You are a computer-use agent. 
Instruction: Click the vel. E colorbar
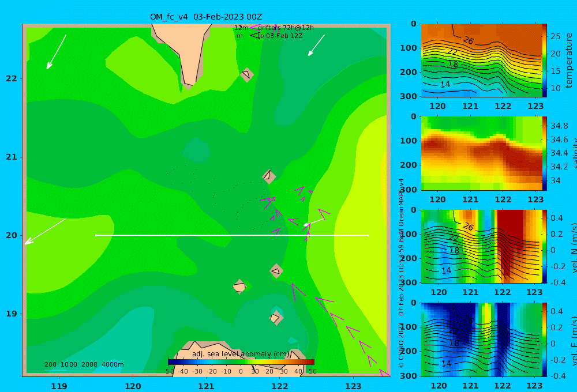click(545, 340)
